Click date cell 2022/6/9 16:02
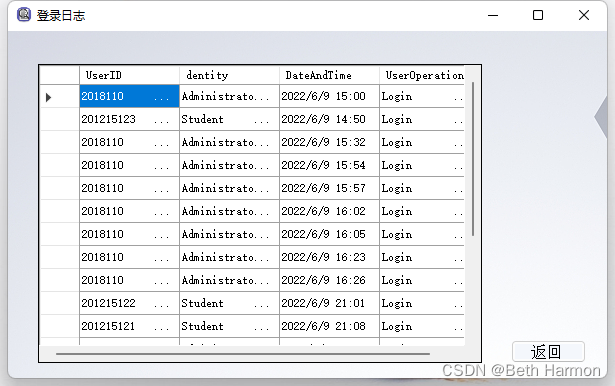Screen dimensions: 615x386 point(329,211)
